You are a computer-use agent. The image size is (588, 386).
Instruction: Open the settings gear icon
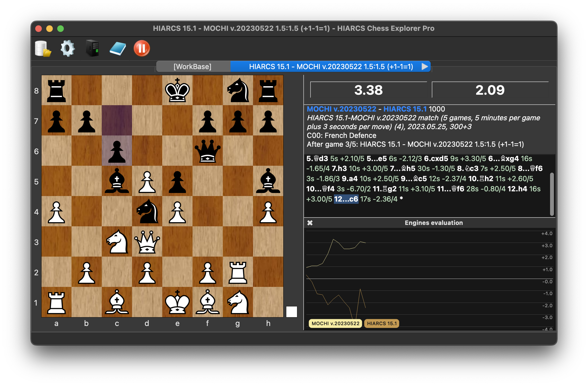pyautogui.click(x=67, y=48)
